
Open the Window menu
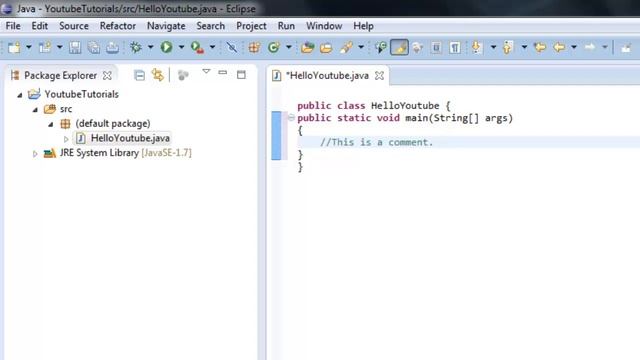[x=324, y=26]
